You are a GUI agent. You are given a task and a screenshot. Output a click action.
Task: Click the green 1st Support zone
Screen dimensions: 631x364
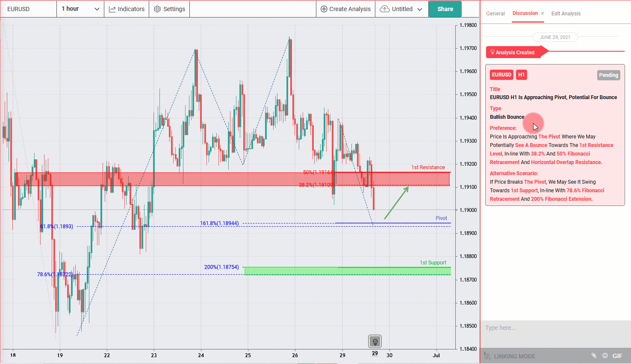tap(348, 271)
